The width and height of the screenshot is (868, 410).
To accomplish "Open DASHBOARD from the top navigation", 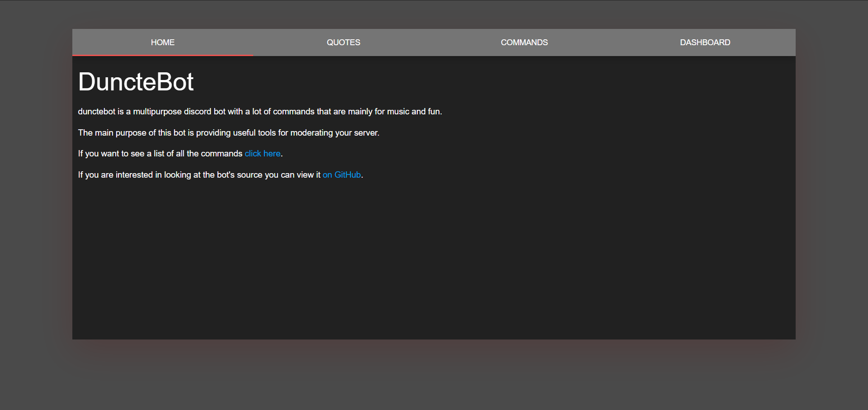I will pyautogui.click(x=705, y=42).
